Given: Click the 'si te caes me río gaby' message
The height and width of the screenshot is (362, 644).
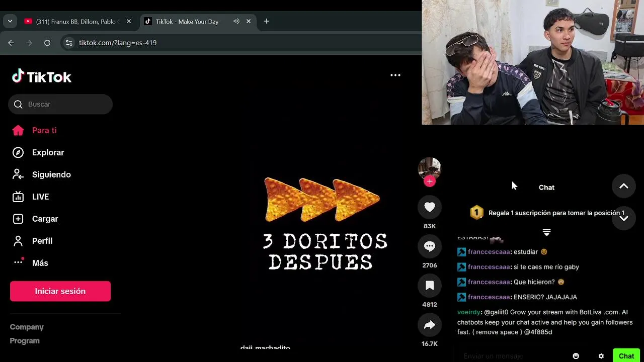Looking at the screenshot, I should (x=518, y=267).
